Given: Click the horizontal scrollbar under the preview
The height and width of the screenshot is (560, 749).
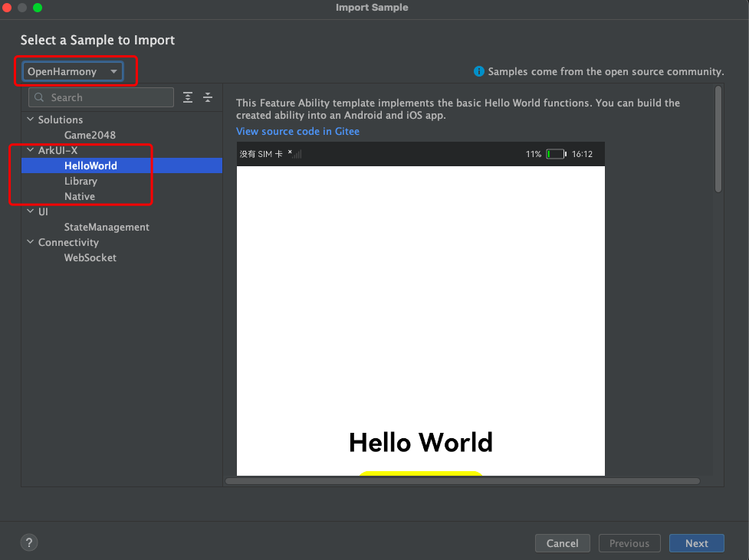Looking at the screenshot, I should pos(462,481).
